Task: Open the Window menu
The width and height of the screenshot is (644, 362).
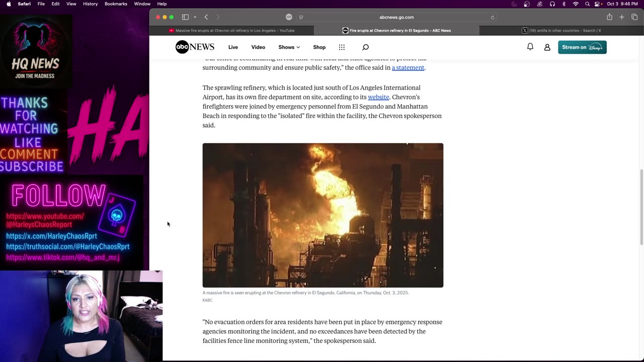Action: [142, 4]
